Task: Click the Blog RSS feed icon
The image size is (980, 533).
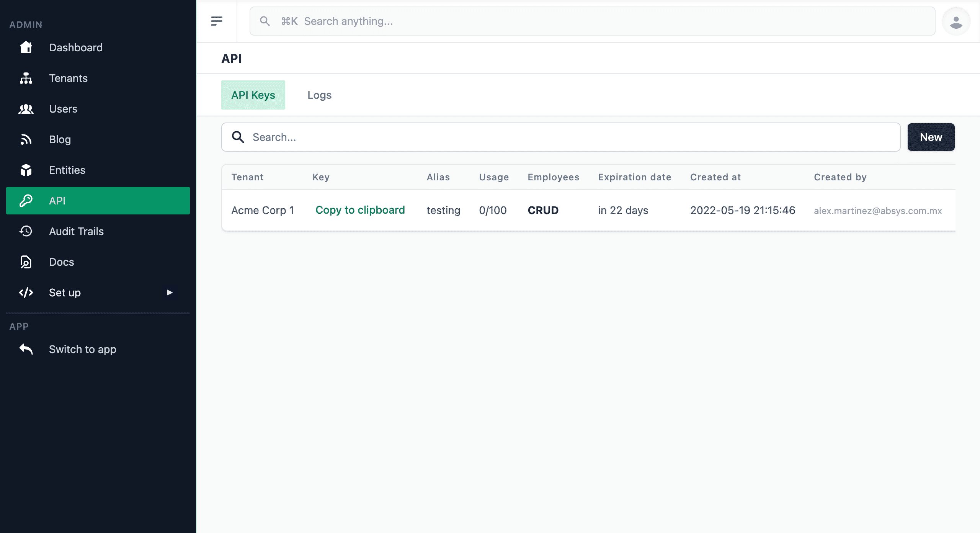Action: (26, 139)
